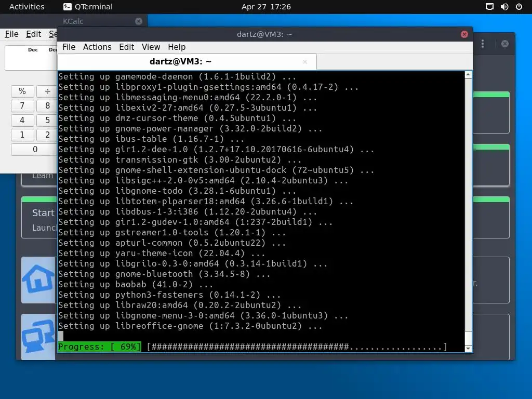The width and height of the screenshot is (532, 399).
Task: Click the computers icon in background window
Action: pos(38,336)
